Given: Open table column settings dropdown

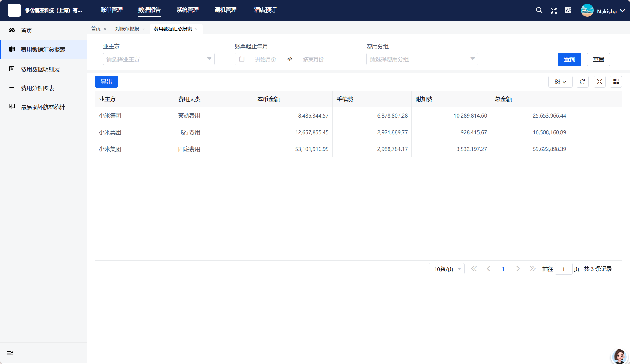Looking at the screenshot, I should pyautogui.click(x=560, y=82).
